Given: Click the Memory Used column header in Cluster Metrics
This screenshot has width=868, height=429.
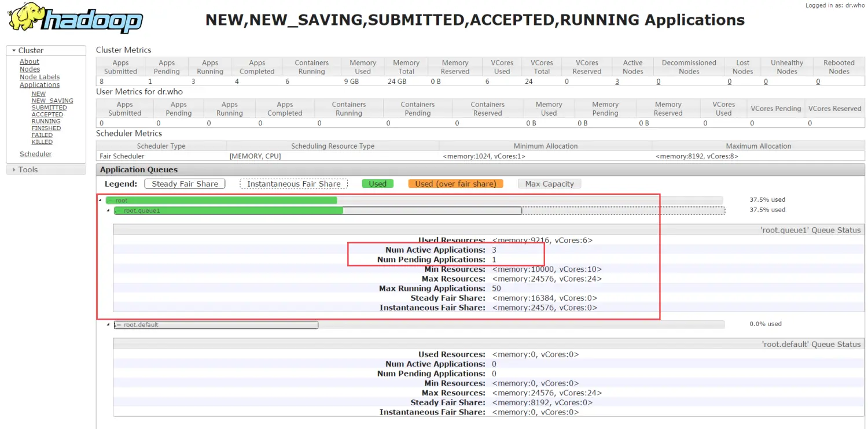Looking at the screenshot, I should coord(363,67).
